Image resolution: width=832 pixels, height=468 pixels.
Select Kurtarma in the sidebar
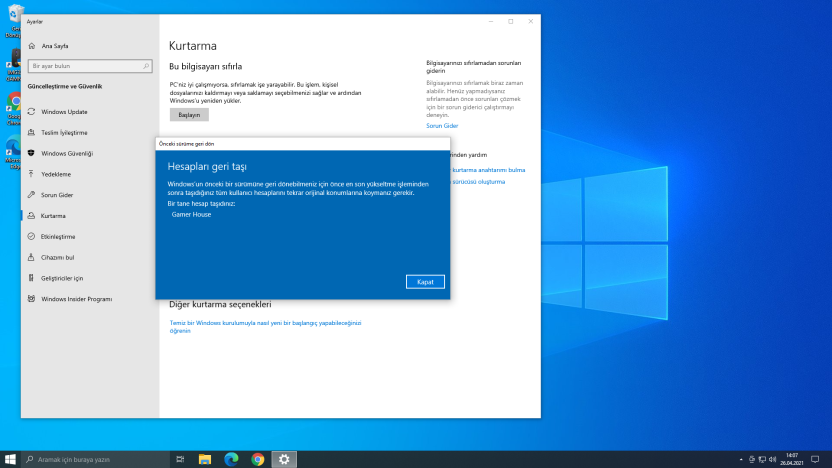tap(53, 216)
